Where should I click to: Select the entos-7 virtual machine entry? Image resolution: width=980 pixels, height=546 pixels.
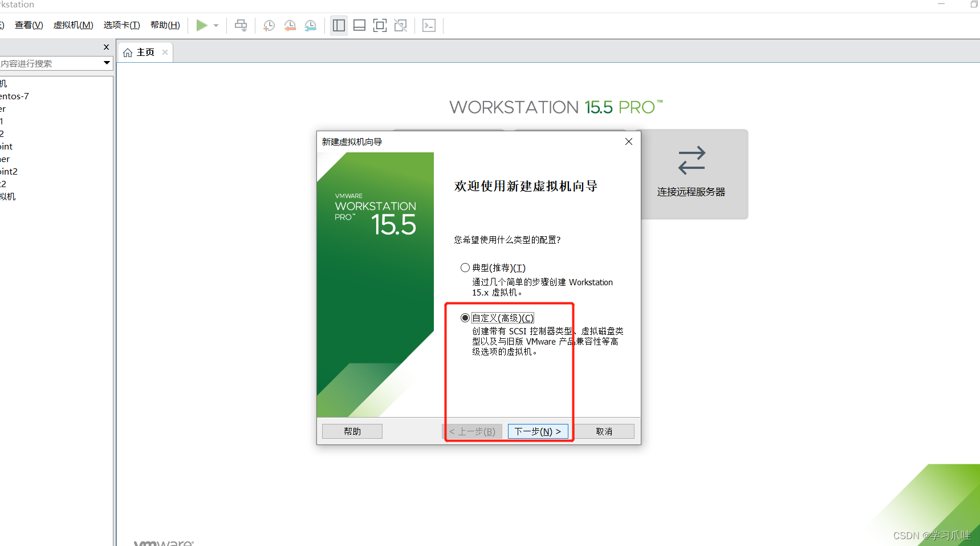click(x=14, y=96)
